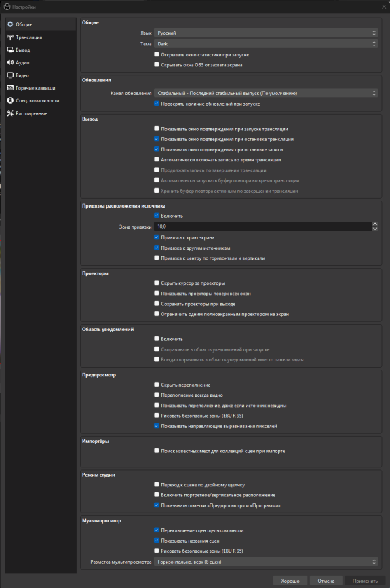Image resolution: width=390 pixels, height=588 pixels.
Task: Enable Скрыть курсор за проекторы checkbox
Action: click(x=157, y=283)
